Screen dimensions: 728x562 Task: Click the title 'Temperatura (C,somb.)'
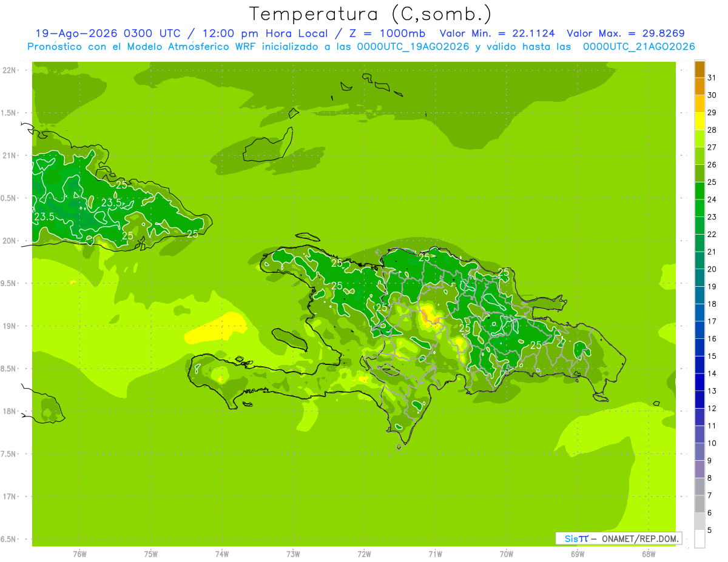click(371, 13)
